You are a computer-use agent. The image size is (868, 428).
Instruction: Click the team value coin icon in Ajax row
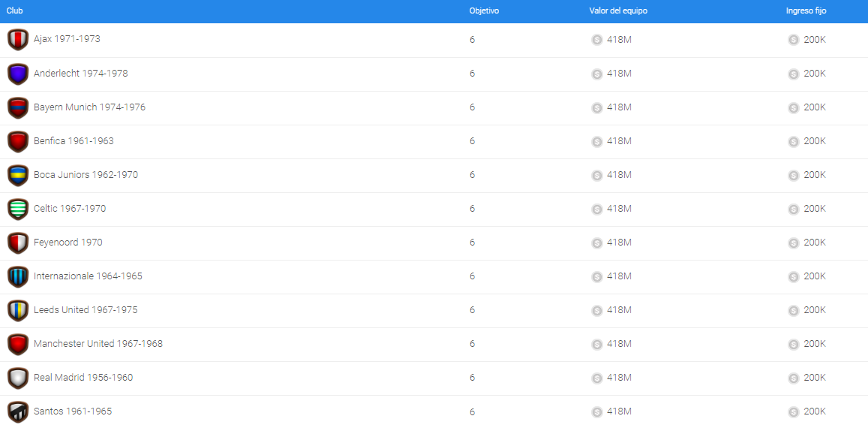tap(596, 40)
